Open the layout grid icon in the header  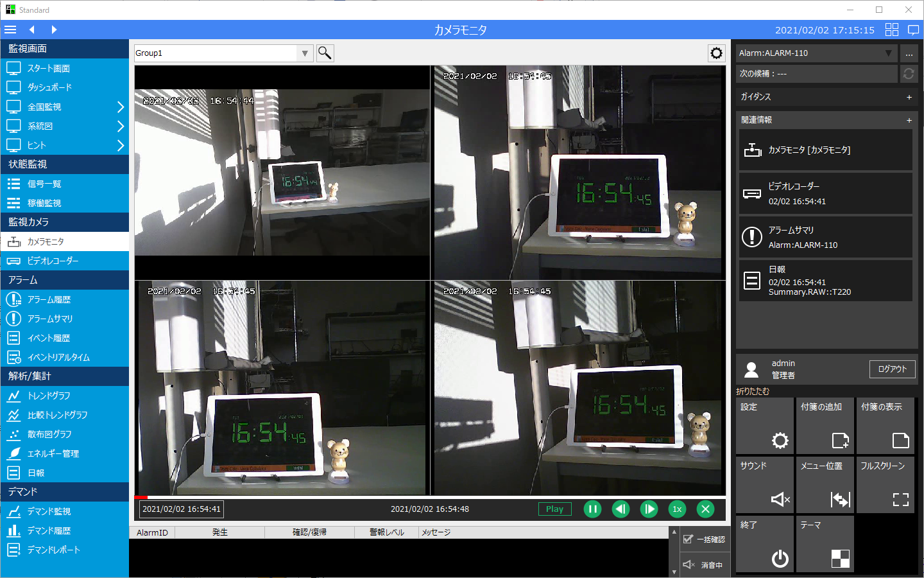[891, 30]
